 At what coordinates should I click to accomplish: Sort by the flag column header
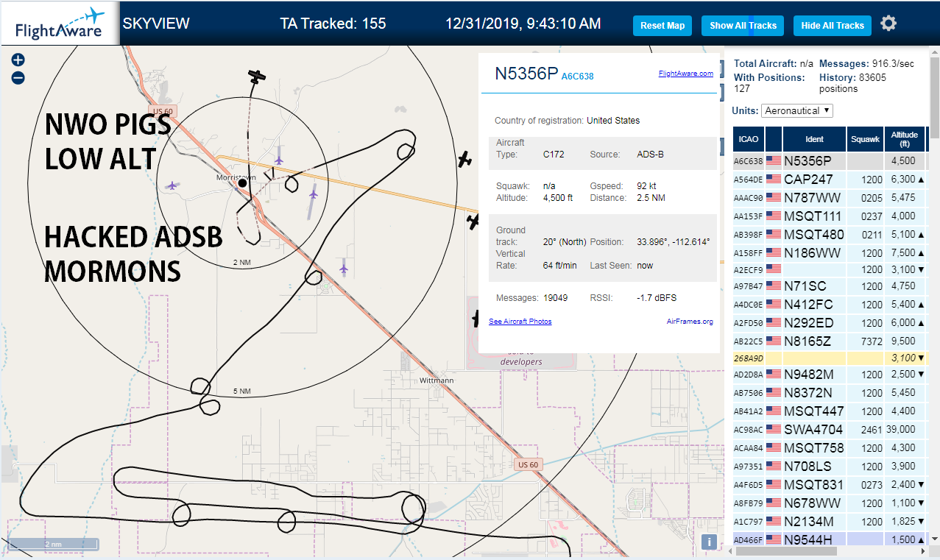(774, 139)
